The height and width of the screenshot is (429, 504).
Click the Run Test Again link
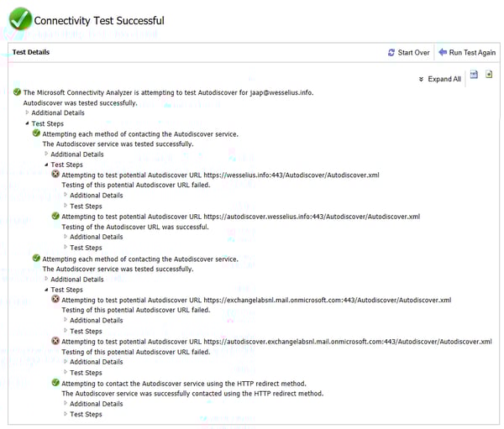pos(472,53)
